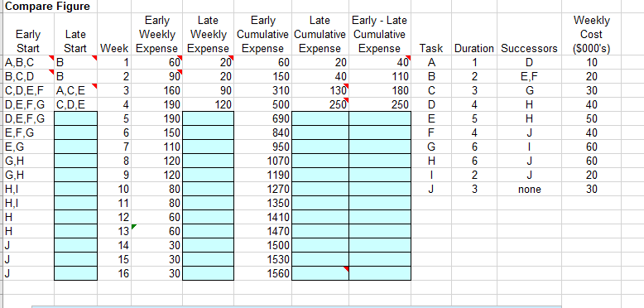The height and width of the screenshot is (308, 644).
Task: Click 'Late Cumulative Expense' header
Action: point(320,34)
